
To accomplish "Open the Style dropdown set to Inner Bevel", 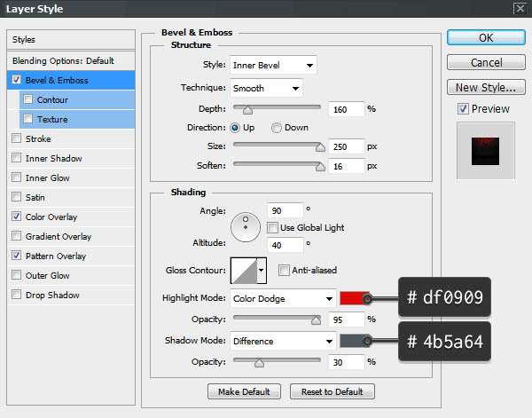I will [273, 66].
